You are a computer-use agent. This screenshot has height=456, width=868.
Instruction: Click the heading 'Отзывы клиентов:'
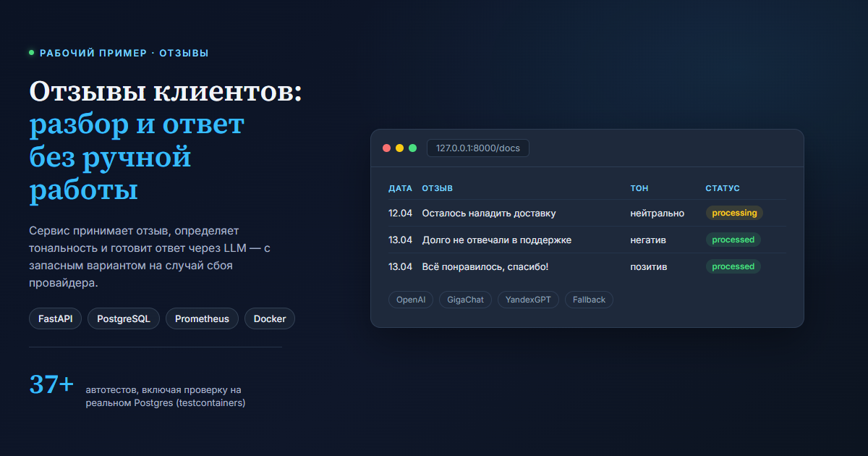coord(166,91)
